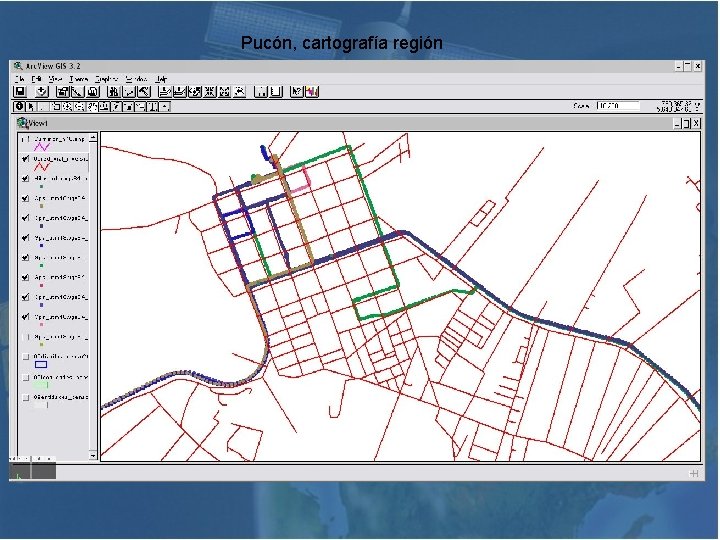Click the light green legend swatch
This screenshot has width=720, height=540.
41,385
